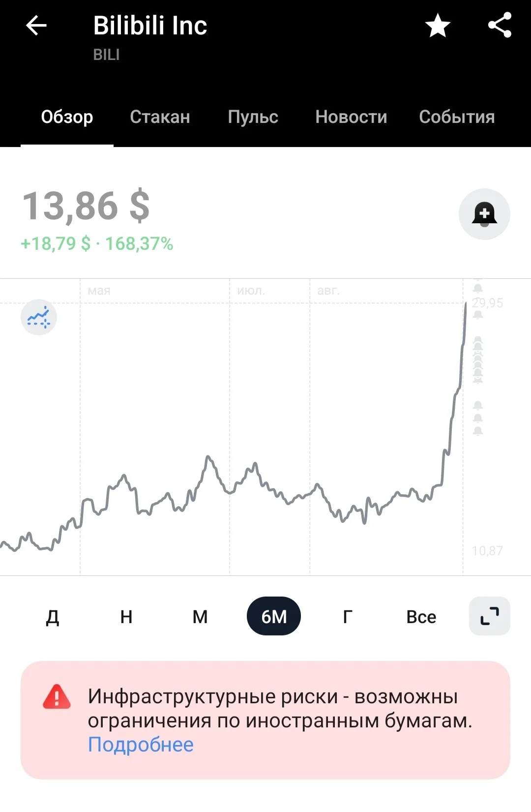Tap the lowest bell marker on chart
Screen dimensions: 531x812
click(478, 431)
